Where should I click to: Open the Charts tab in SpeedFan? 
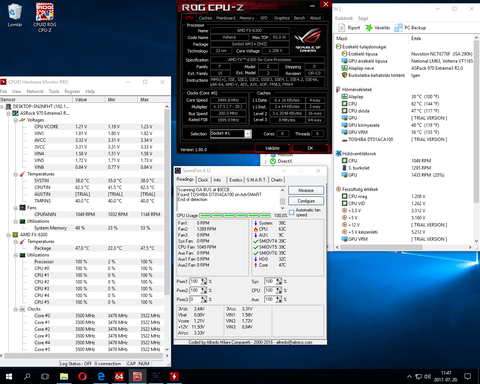tap(277, 180)
